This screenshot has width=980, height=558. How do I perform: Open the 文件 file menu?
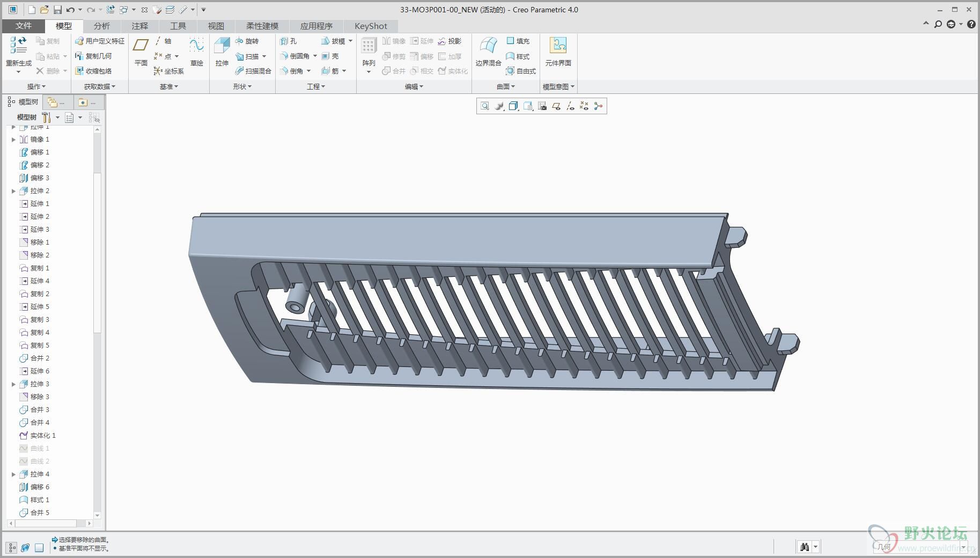(23, 26)
